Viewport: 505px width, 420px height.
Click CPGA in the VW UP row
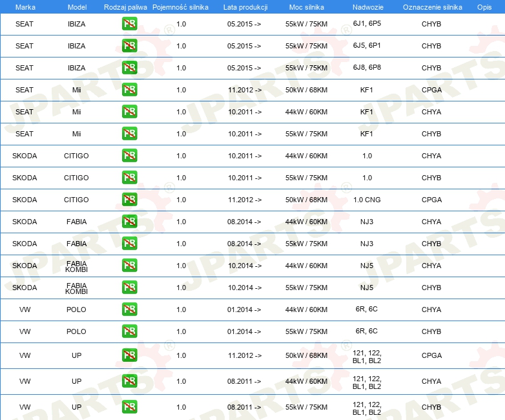tap(431, 355)
